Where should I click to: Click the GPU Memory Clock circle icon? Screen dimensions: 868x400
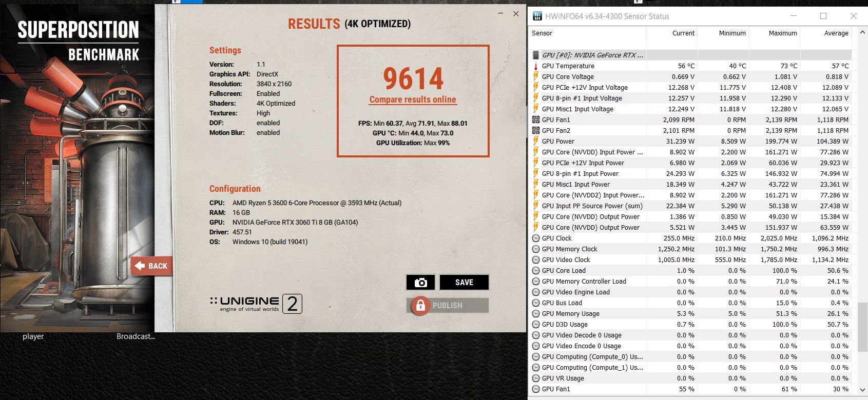536,249
